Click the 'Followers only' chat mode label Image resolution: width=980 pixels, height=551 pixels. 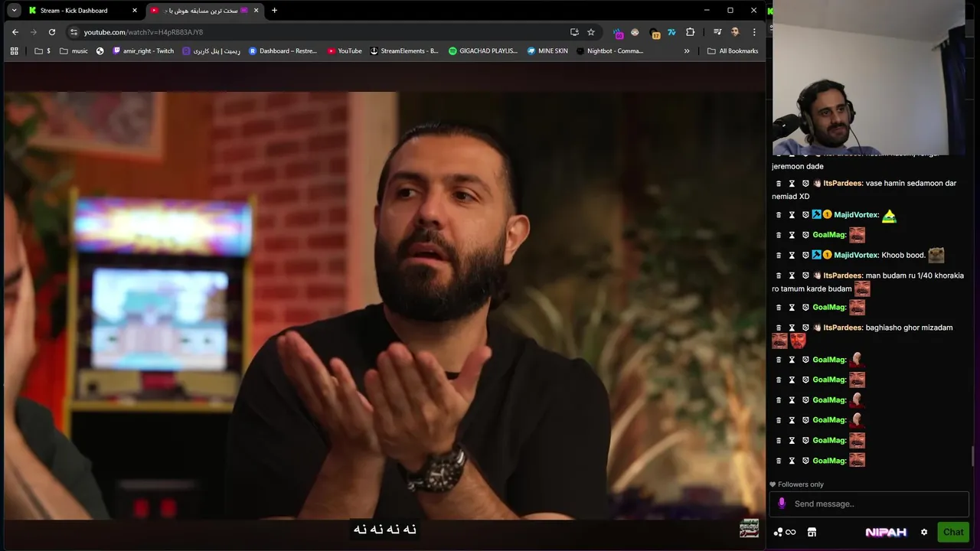click(796, 484)
